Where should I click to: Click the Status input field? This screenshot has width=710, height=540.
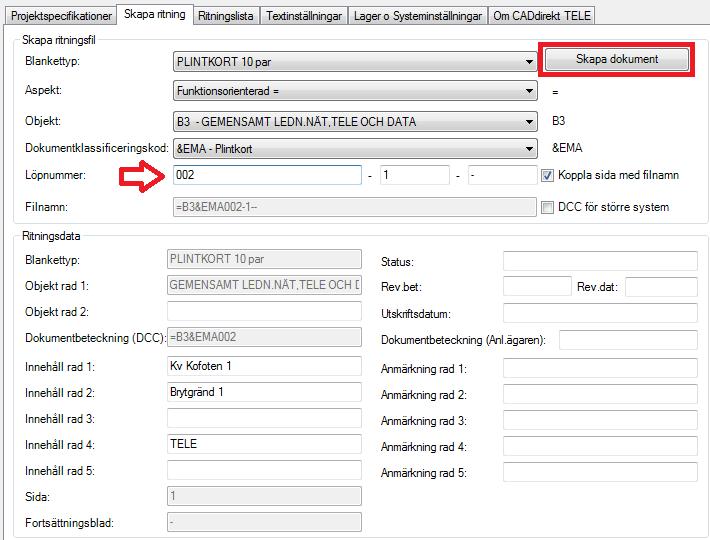click(x=600, y=261)
